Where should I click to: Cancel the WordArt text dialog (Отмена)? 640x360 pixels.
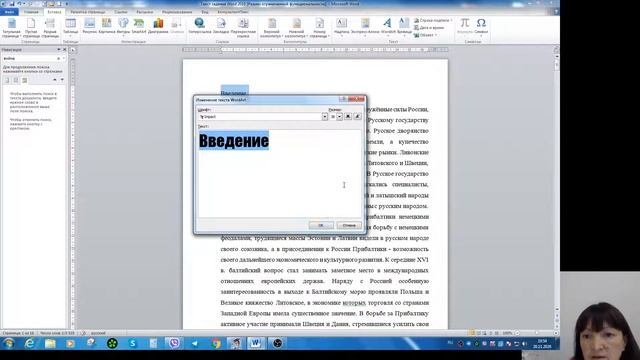(x=349, y=225)
